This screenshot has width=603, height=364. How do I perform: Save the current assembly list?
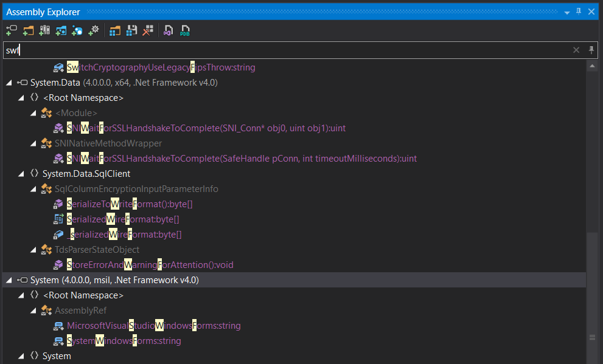point(131,30)
